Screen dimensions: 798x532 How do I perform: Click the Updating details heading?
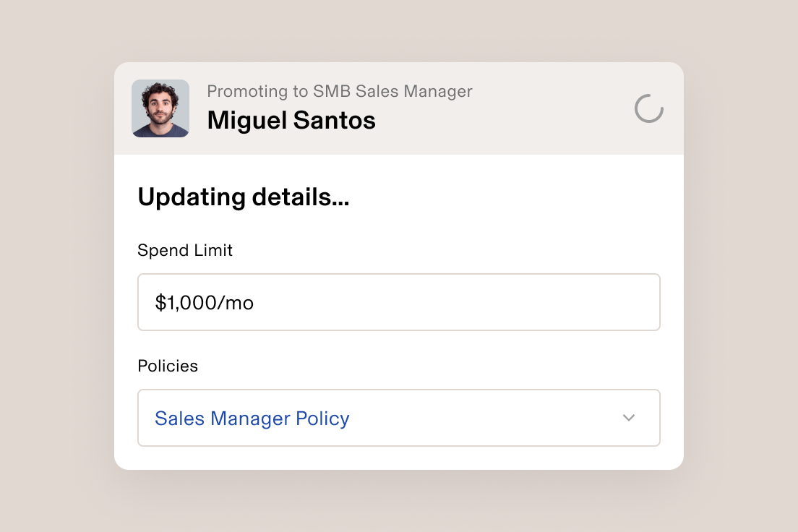[x=243, y=197]
